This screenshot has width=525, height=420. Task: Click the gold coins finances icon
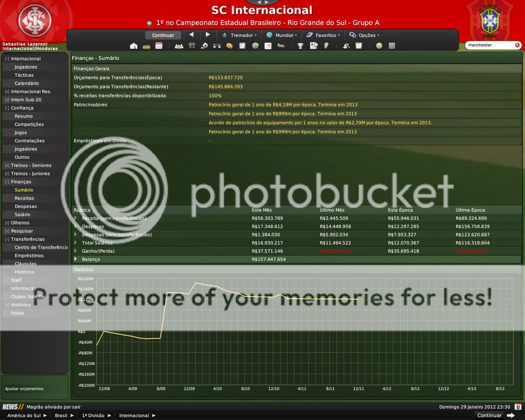tap(229, 46)
